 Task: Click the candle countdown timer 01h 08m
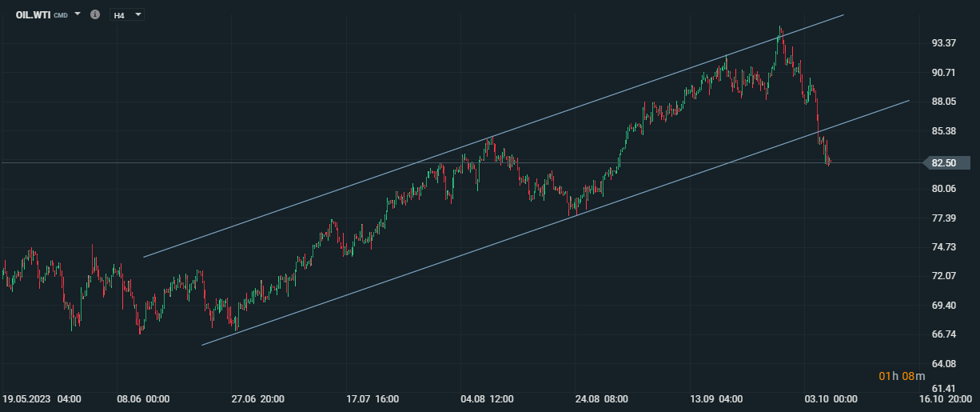(x=902, y=376)
